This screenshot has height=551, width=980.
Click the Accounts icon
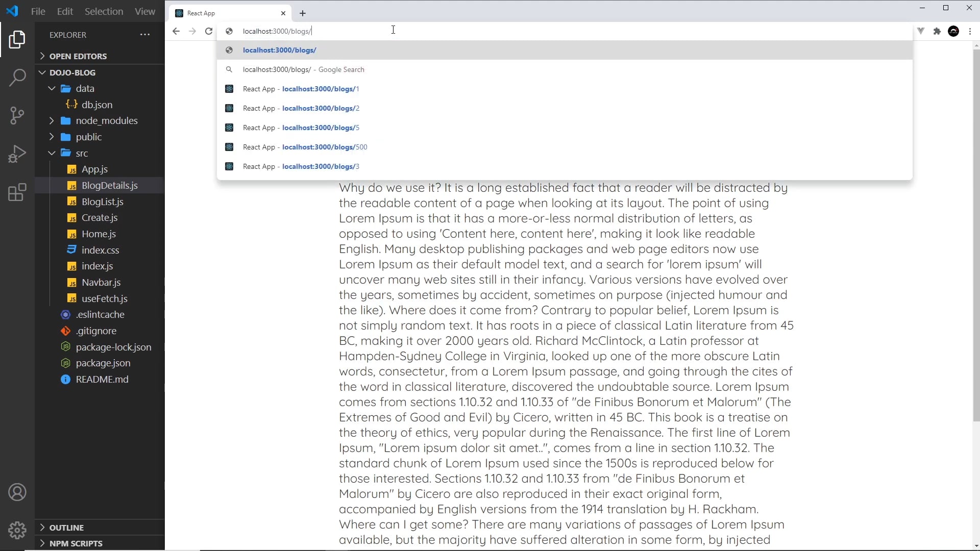(x=17, y=492)
